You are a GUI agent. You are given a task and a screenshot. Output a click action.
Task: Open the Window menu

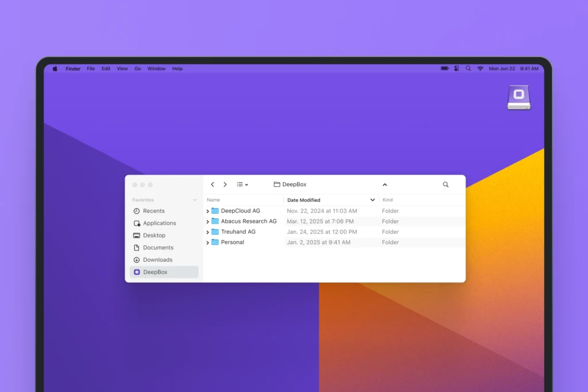[x=156, y=69]
